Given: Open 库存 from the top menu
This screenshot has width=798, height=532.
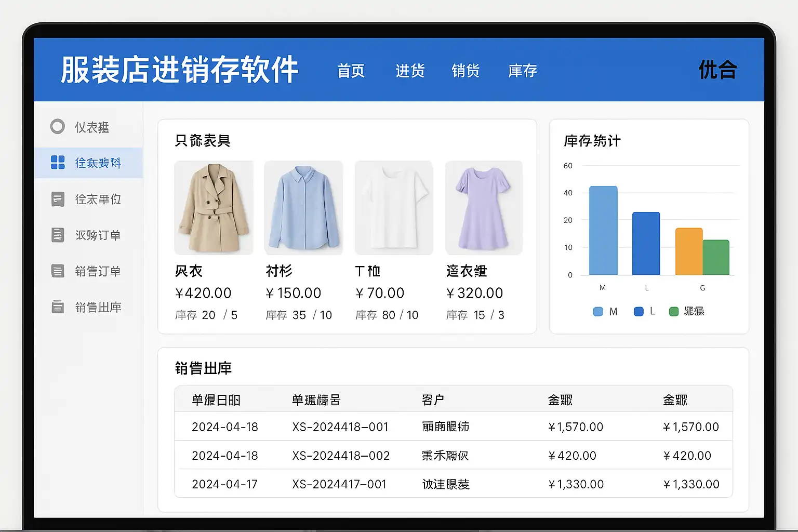Looking at the screenshot, I should tap(522, 71).
